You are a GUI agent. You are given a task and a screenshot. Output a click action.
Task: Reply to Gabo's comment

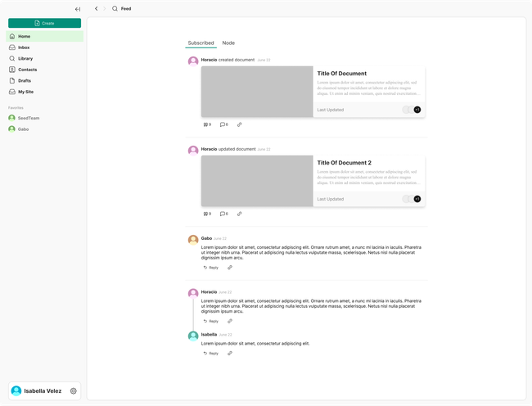click(210, 268)
